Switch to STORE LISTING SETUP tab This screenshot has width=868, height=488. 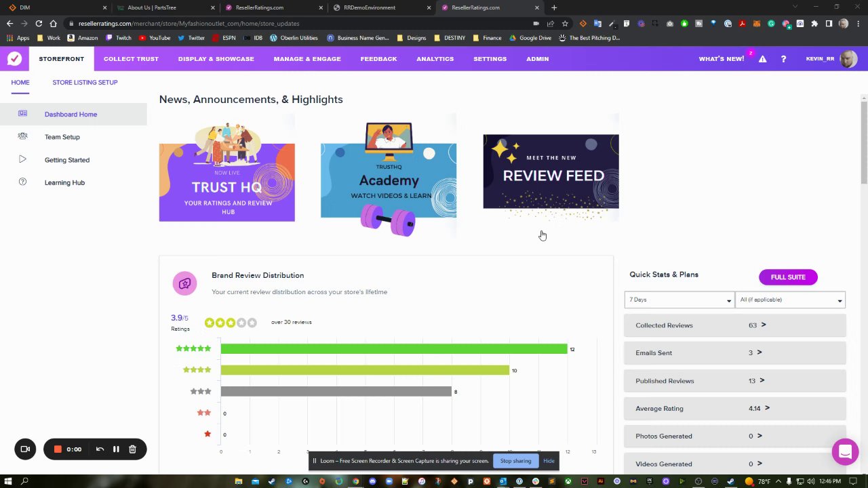[85, 82]
